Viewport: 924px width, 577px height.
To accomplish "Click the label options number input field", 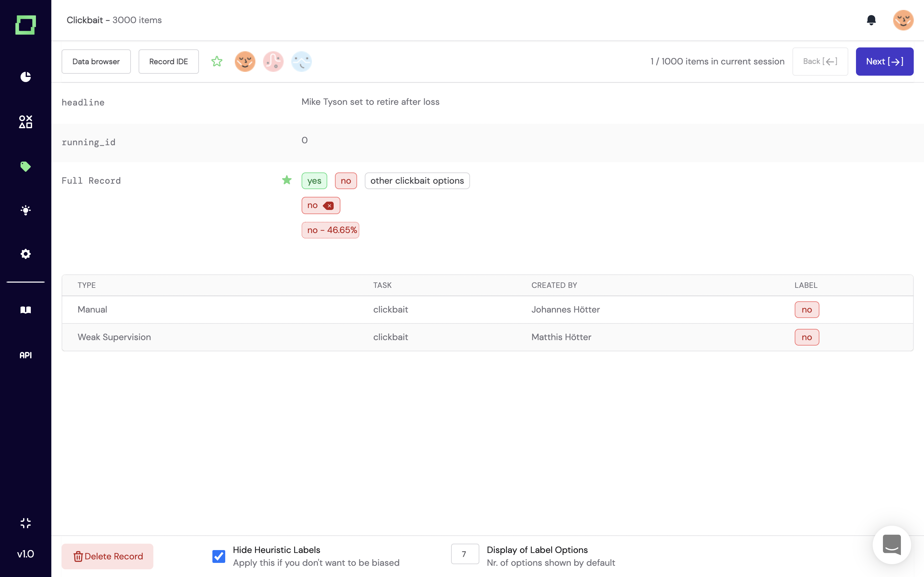I will pos(465,554).
